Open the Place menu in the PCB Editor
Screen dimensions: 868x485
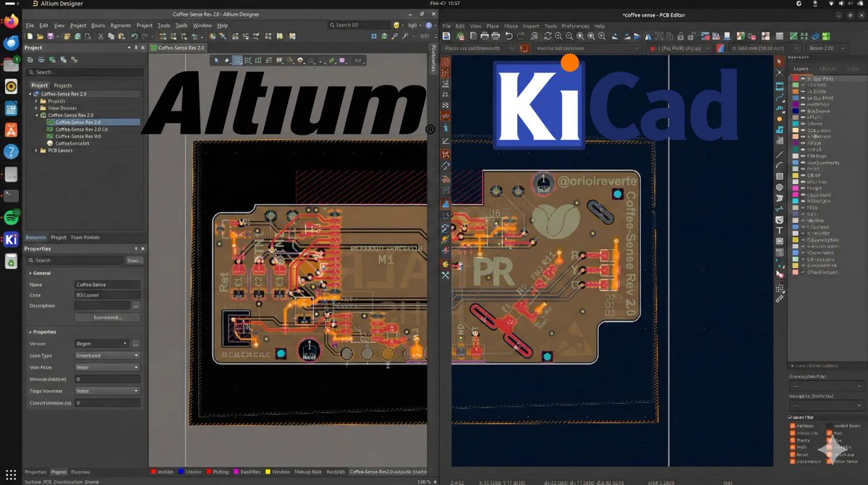(x=493, y=26)
